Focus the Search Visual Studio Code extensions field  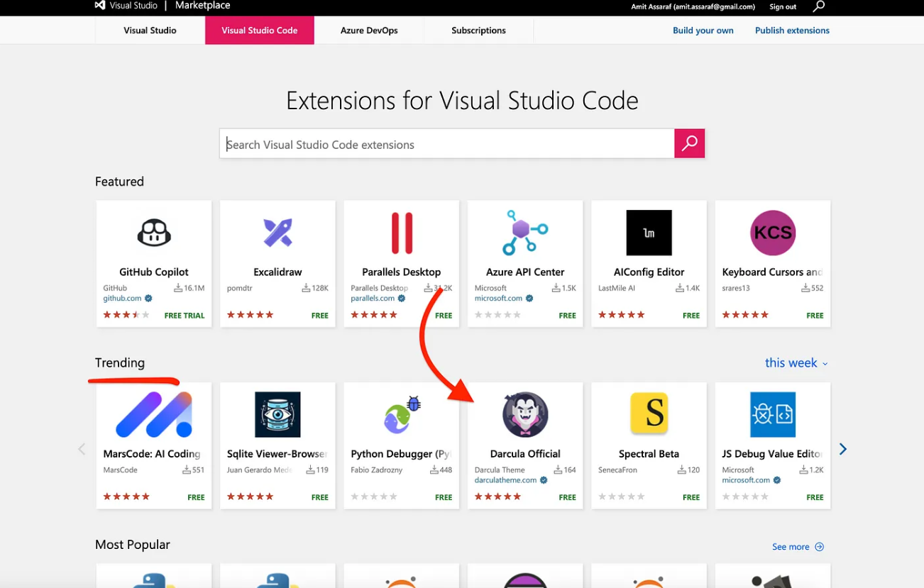(x=446, y=144)
